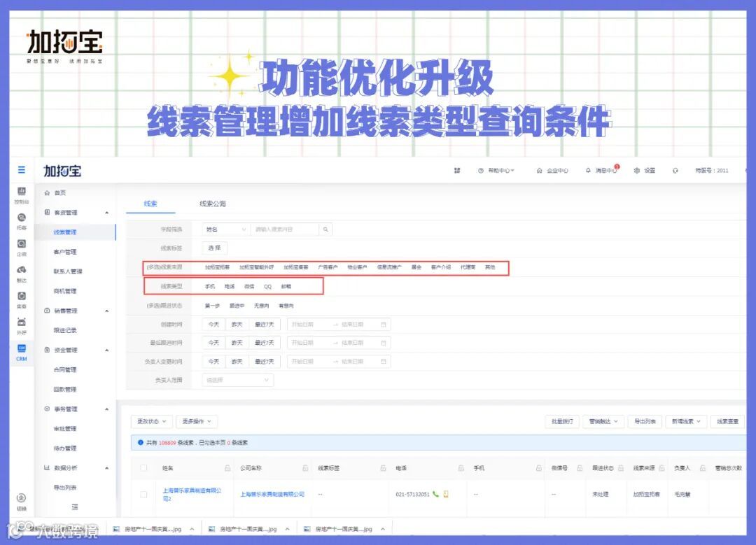Open the 营销触达 dropdown button

click(603, 422)
